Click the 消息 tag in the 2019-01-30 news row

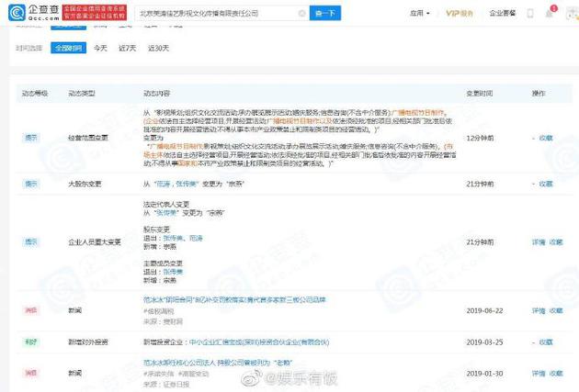pyautogui.click(x=31, y=374)
